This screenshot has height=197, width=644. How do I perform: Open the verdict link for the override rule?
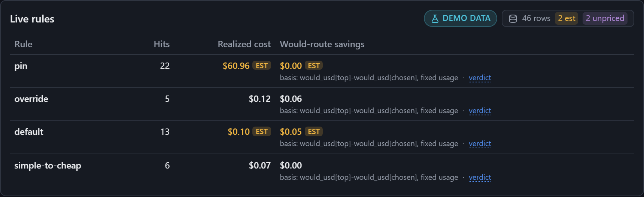(480, 111)
